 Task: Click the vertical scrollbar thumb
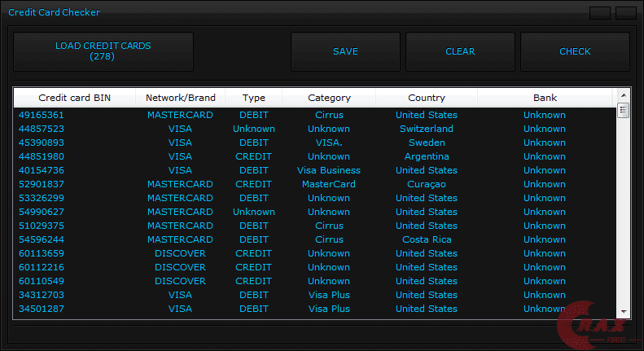[x=624, y=111]
